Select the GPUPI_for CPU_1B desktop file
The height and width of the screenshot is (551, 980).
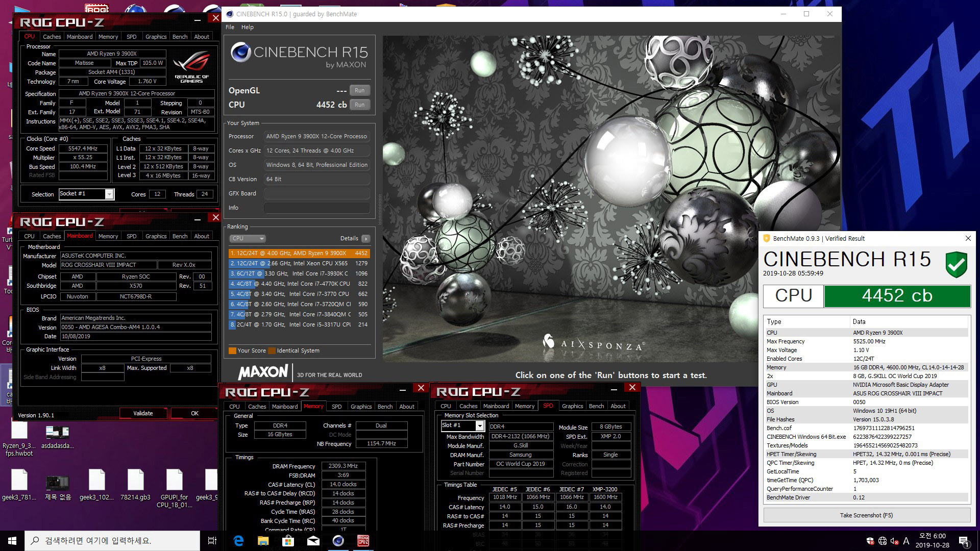[174, 489]
